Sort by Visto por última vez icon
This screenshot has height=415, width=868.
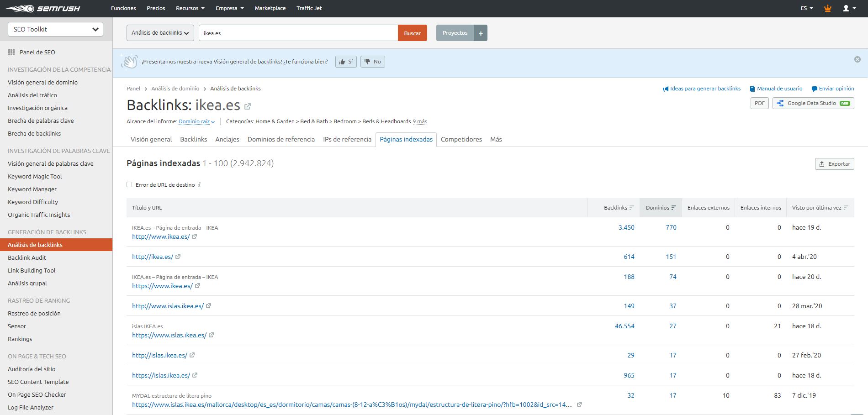846,208
